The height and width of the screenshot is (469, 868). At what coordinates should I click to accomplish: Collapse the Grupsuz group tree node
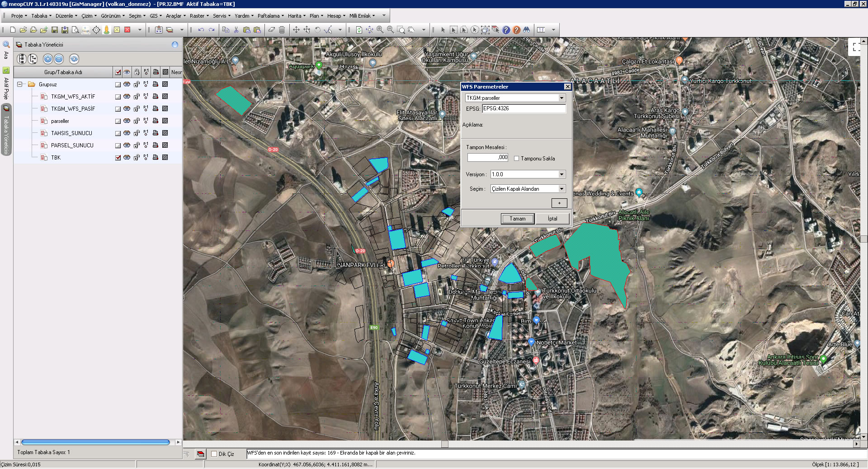(20, 84)
